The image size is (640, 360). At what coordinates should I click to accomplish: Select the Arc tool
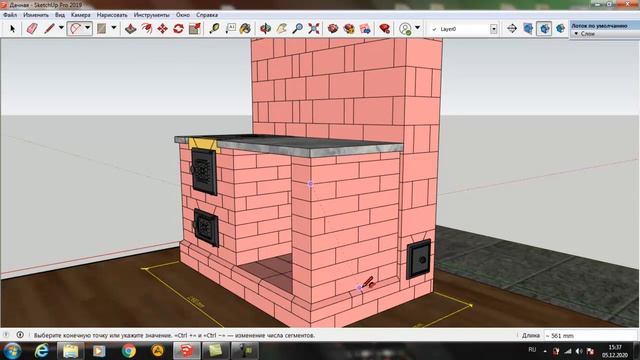pos(76,29)
